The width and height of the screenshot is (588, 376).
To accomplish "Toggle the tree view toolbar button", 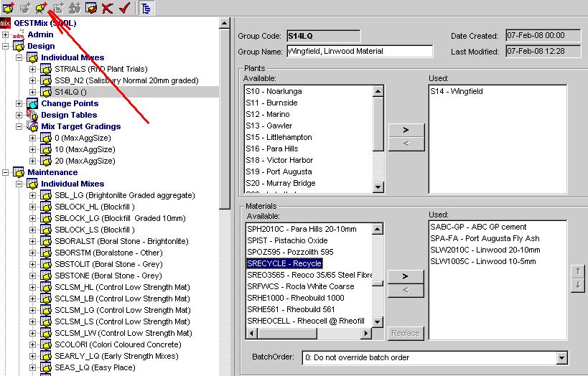I will [x=145, y=8].
